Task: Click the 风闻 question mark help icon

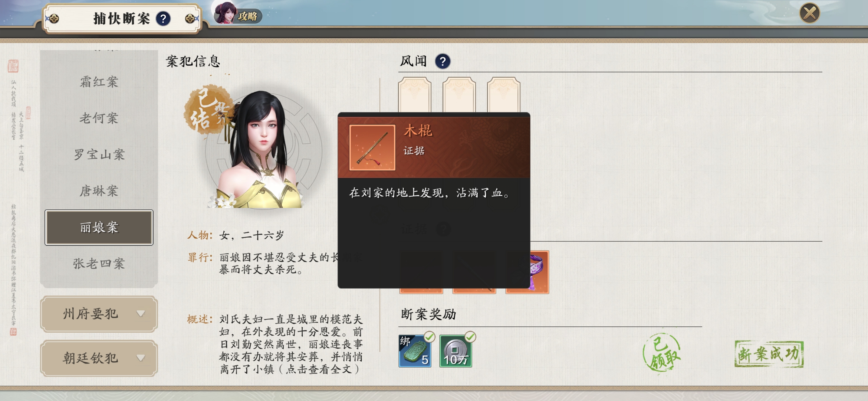Action: click(x=443, y=61)
